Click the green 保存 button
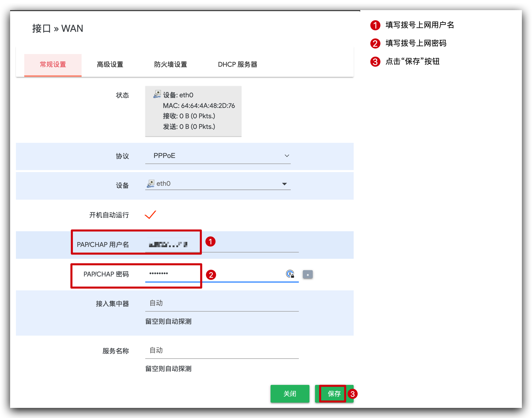Viewport: 532px width, 418px height. coord(334,394)
